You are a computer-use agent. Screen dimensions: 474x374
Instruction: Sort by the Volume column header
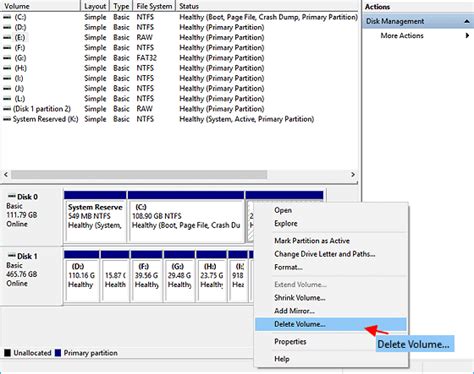pos(41,6)
